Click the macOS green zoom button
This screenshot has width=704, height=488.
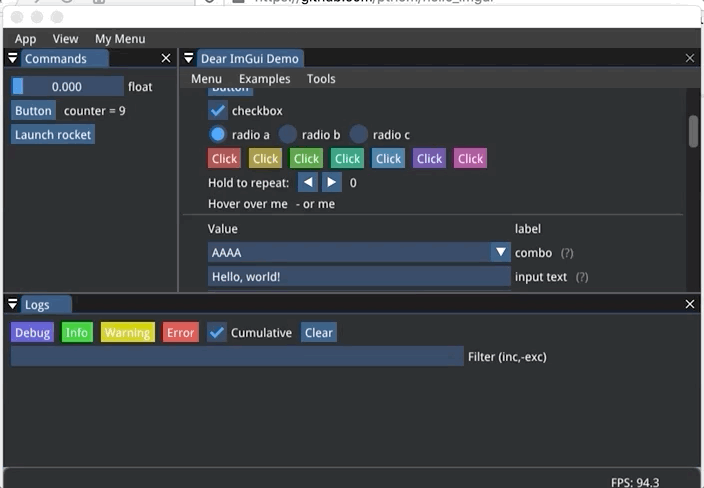[57, 18]
